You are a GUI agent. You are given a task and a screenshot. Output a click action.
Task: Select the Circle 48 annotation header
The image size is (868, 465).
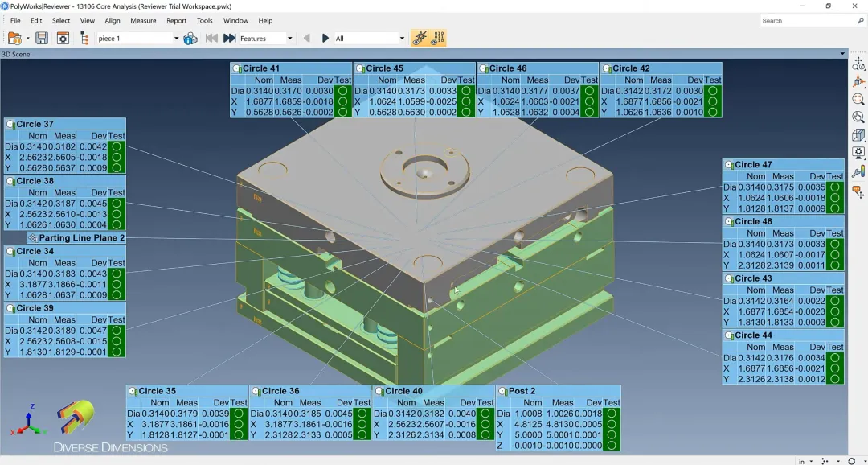click(x=784, y=221)
